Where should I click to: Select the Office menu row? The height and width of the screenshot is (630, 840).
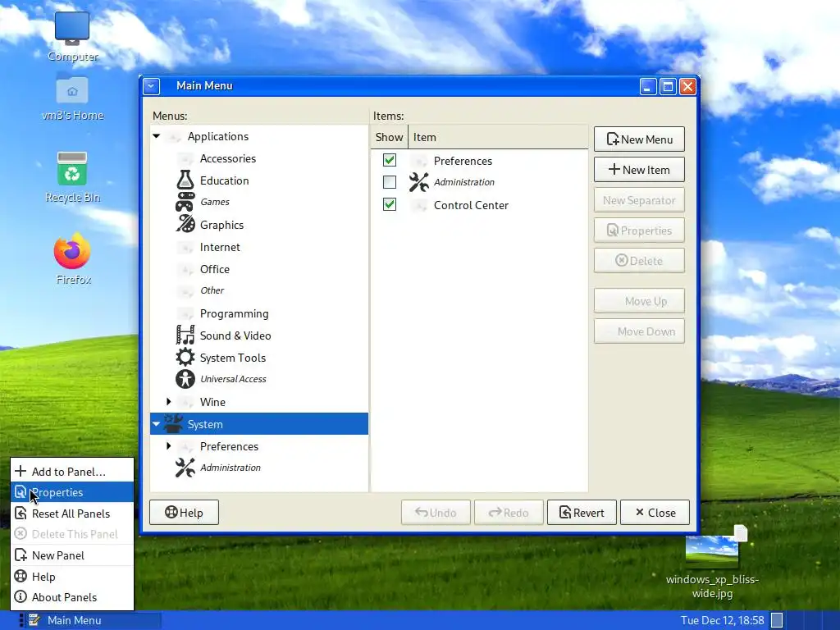[x=259, y=269]
